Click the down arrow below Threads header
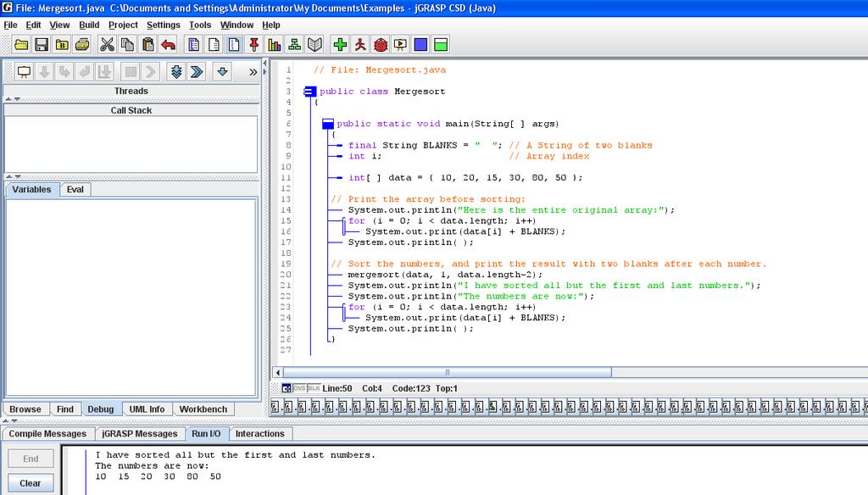The width and height of the screenshot is (868, 495). [x=17, y=100]
